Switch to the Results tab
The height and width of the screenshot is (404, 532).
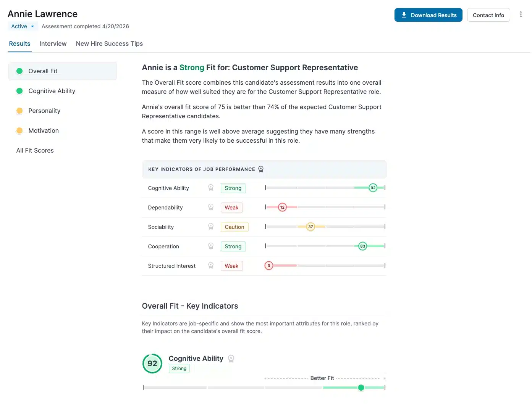(x=19, y=44)
